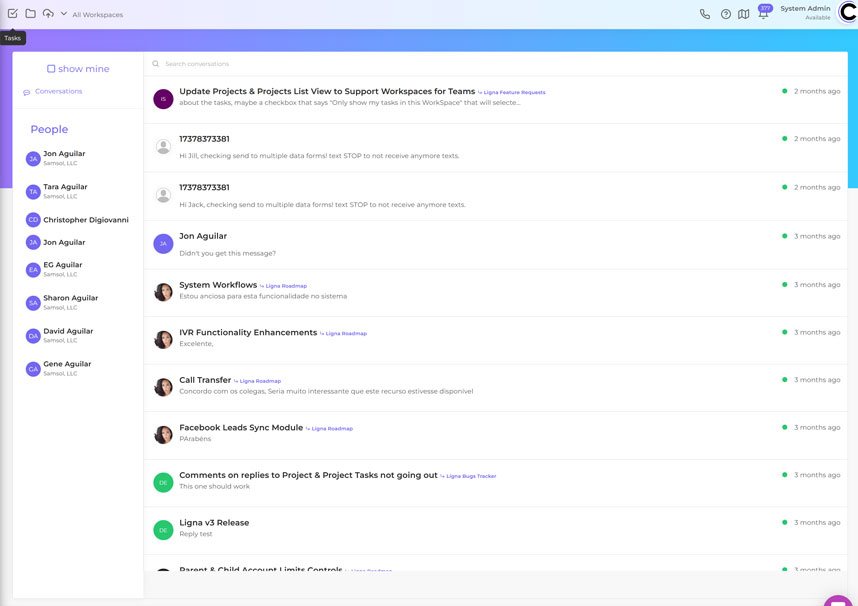Image resolution: width=858 pixels, height=606 pixels.
Task: Click the Search conversations field
Action: (400, 64)
